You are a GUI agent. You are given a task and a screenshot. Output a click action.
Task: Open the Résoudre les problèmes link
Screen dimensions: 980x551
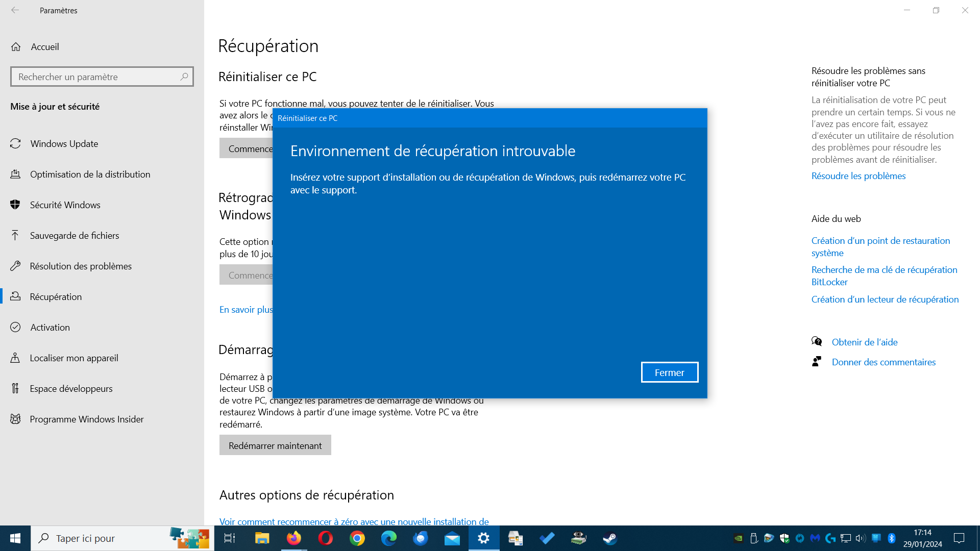858,176
